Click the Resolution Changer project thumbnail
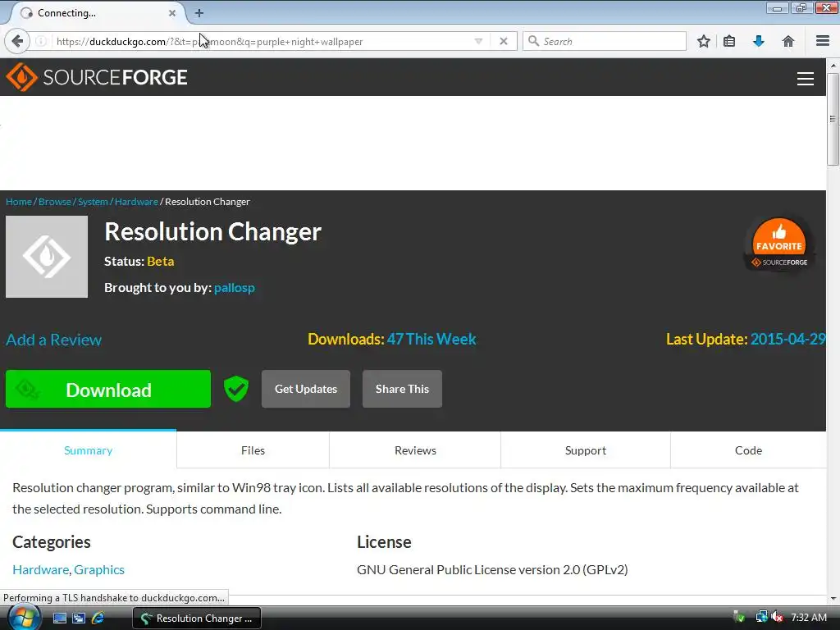Screen dimensions: 840x630 tap(47, 257)
